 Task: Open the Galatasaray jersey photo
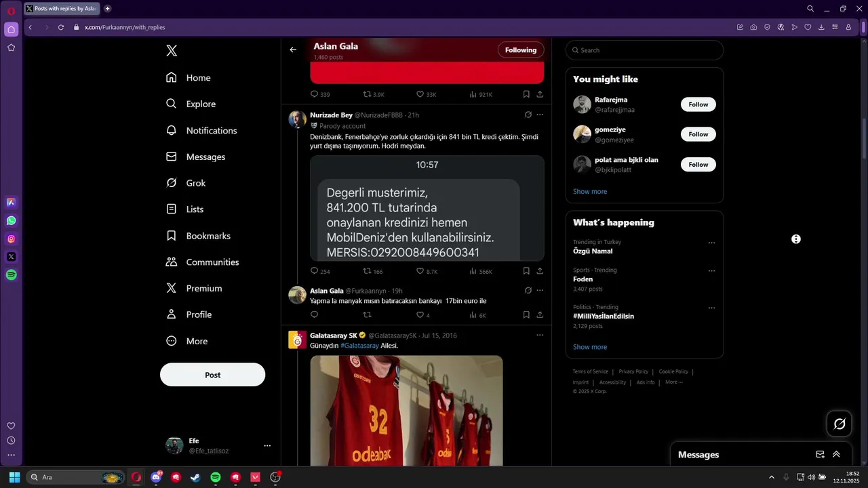[406, 411]
